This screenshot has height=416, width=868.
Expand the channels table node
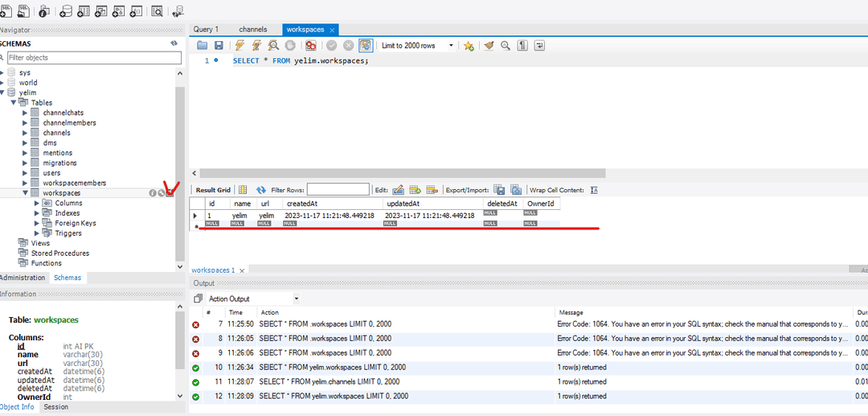pyautogui.click(x=25, y=133)
